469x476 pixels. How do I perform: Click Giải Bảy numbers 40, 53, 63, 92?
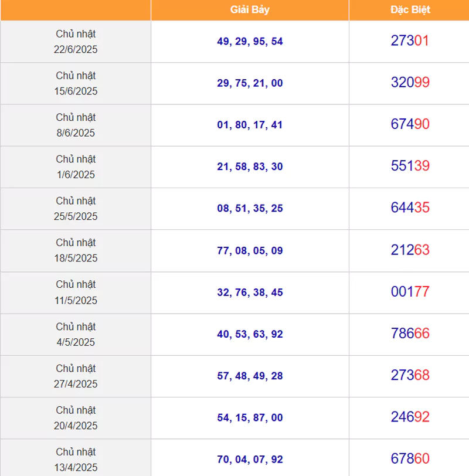(250, 334)
